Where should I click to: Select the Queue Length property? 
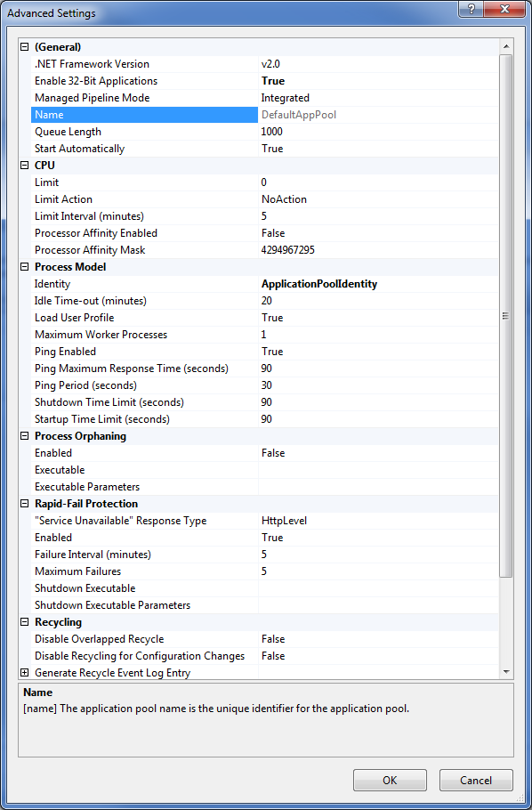[145, 132]
